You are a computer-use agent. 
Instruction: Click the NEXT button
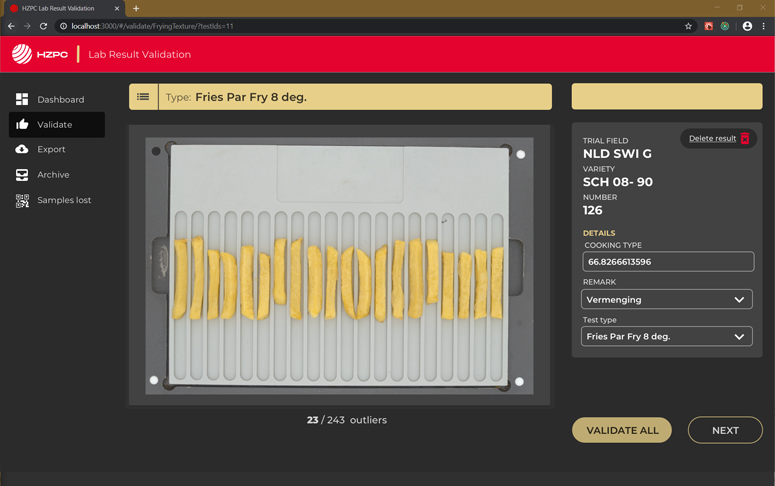(725, 431)
